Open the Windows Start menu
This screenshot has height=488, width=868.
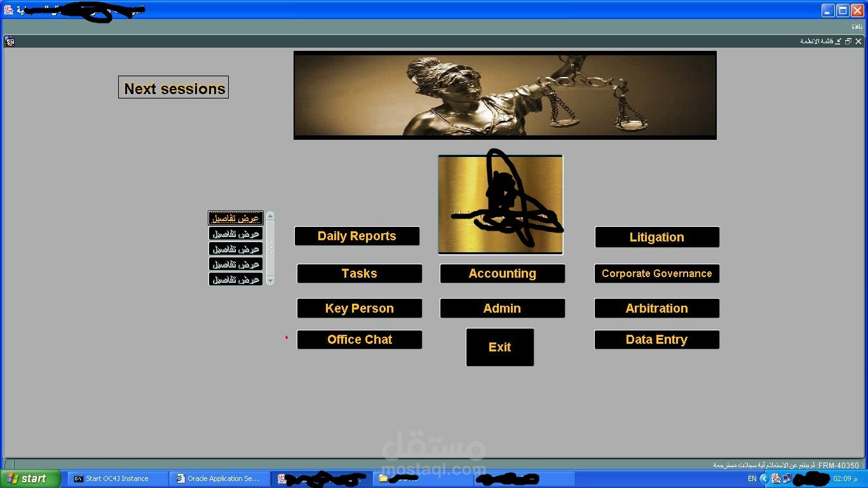tap(31, 478)
